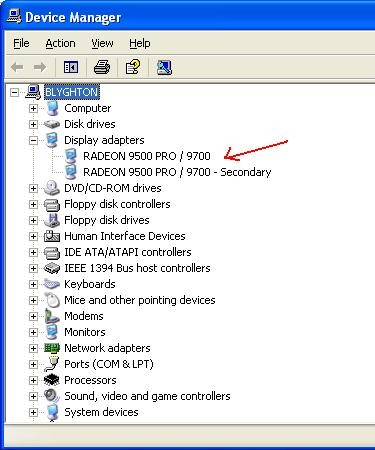Screen dimensions: 375x450
Task: Click the Floppy disk drives icon
Action: [x=52, y=220]
